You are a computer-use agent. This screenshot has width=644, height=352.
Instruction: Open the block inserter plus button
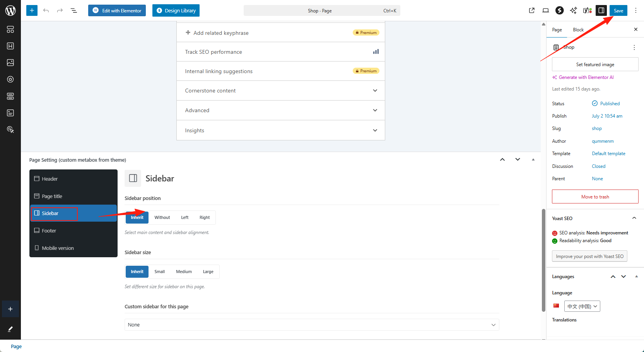32,10
